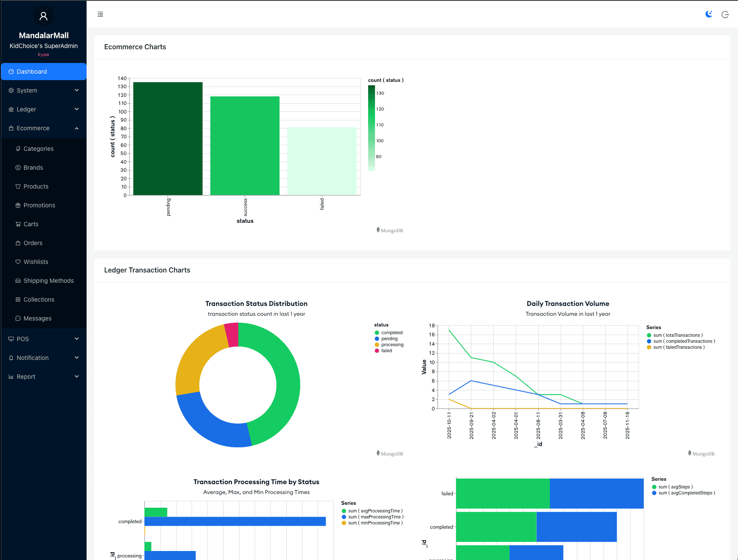Click the pending bar in the status chart
This screenshot has width=738, height=560.
(168, 138)
